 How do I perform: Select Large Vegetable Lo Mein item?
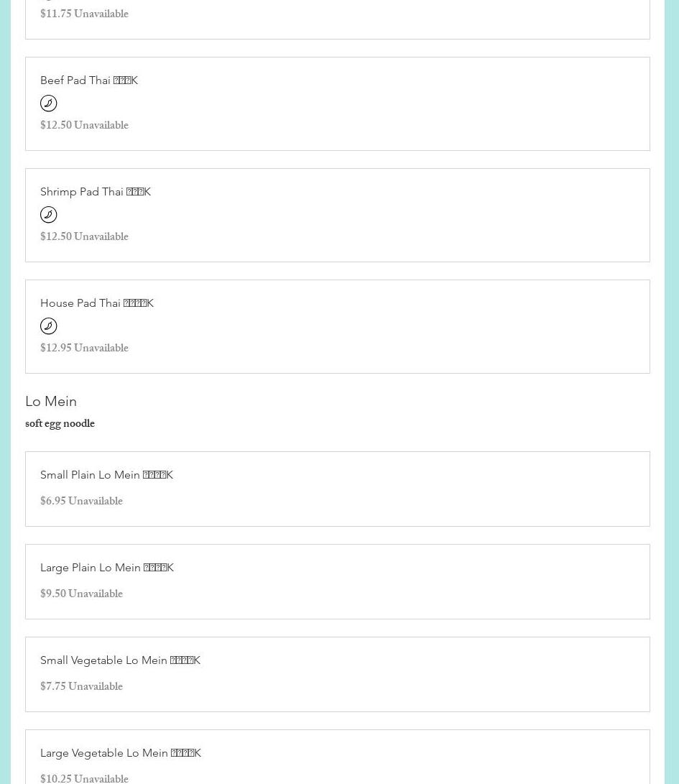[x=338, y=757]
